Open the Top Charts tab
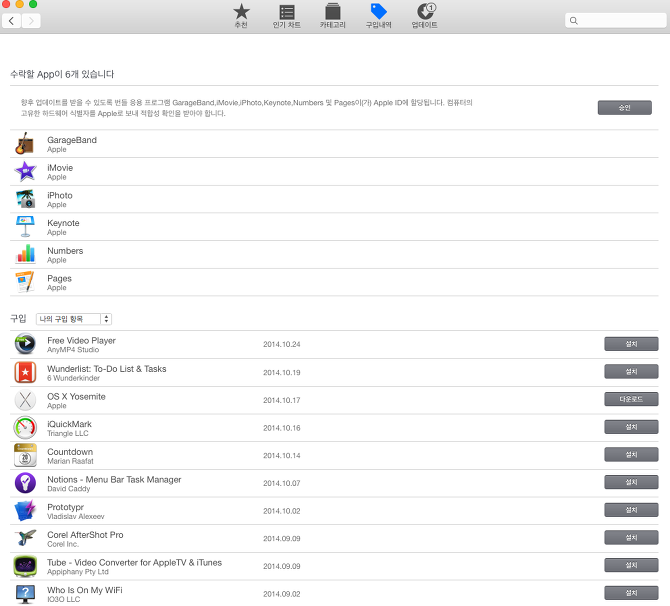 click(286, 16)
